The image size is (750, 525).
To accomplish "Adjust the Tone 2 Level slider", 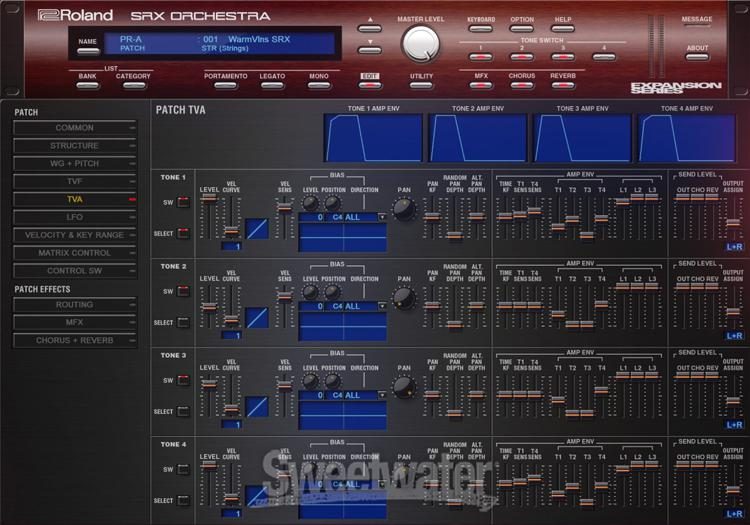I will (x=209, y=307).
